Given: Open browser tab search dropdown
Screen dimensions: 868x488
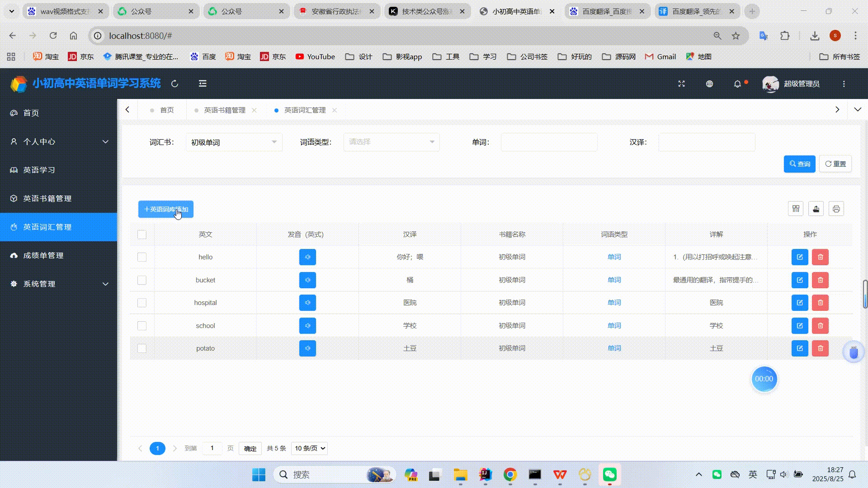Looking at the screenshot, I should (12, 11).
